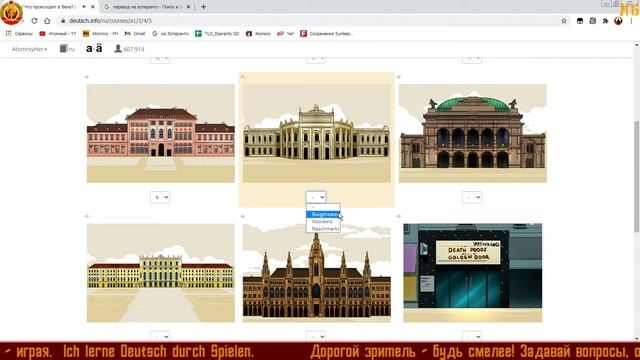Click small speaker icon above opera house
The width and height of the screenshot is (640, 360).
399,77
